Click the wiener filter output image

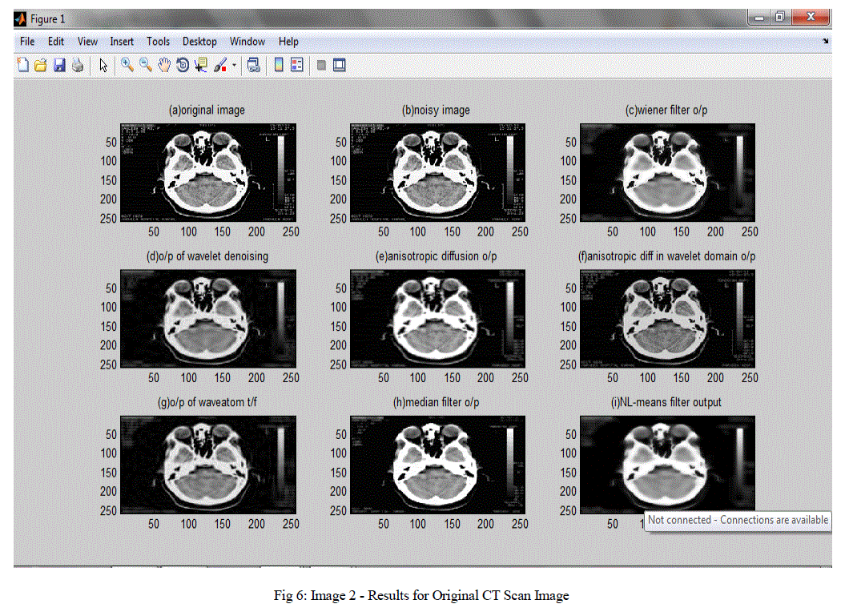coord(667,172)
